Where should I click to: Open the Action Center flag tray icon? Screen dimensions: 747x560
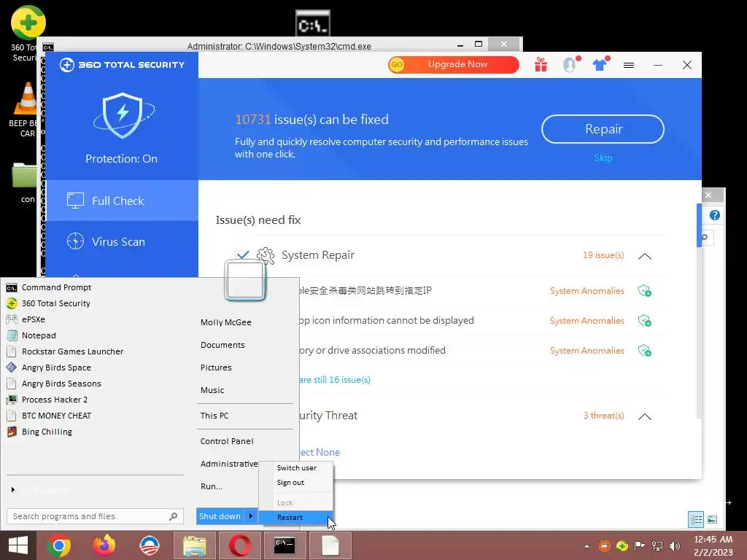639,546
